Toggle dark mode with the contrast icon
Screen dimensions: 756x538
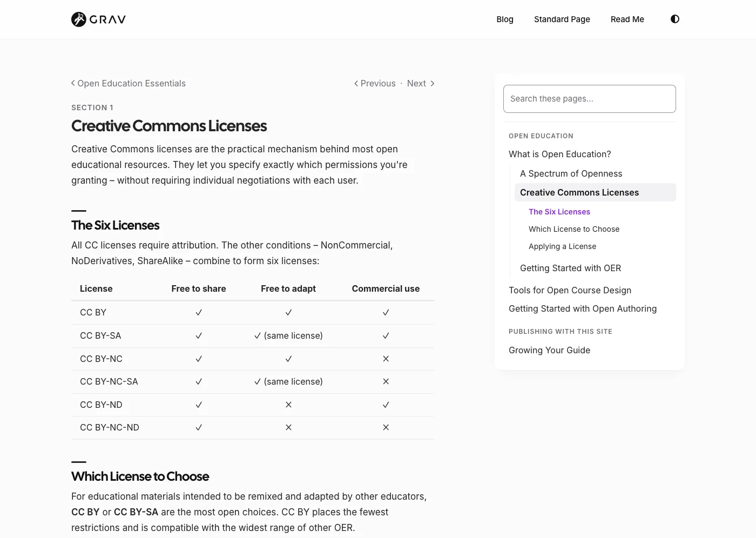675,19
